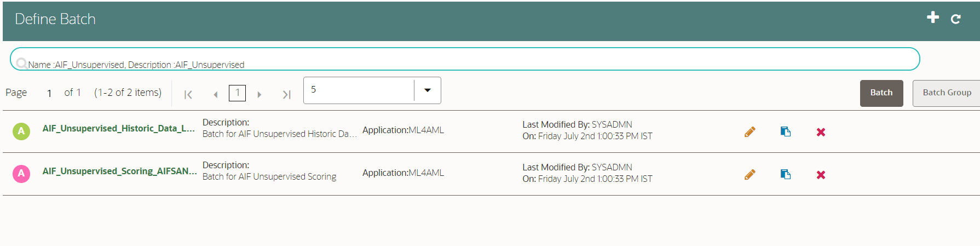Select the Batch tab button

tap(881, 93)
